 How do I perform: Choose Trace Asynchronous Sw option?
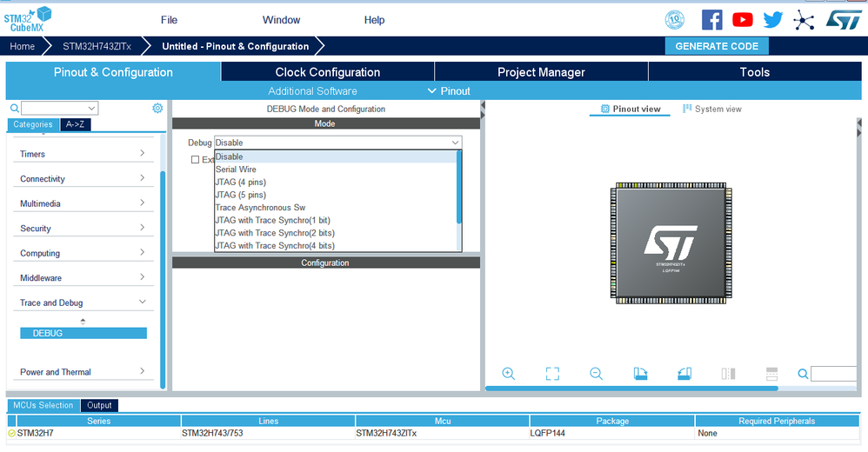[x=336, y=208]
